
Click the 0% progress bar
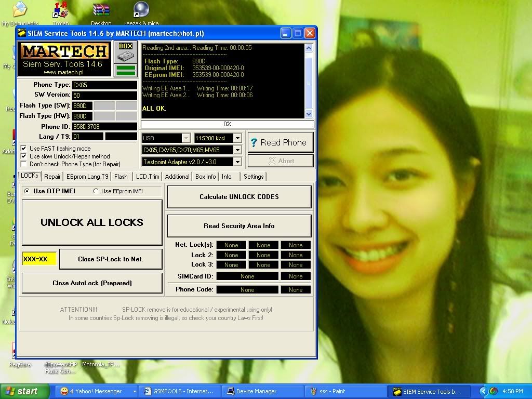tap(228, 124)
